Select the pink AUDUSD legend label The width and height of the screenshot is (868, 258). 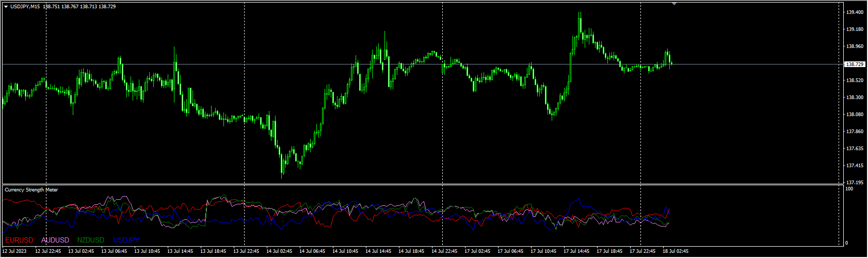click(x=55, y=240)
